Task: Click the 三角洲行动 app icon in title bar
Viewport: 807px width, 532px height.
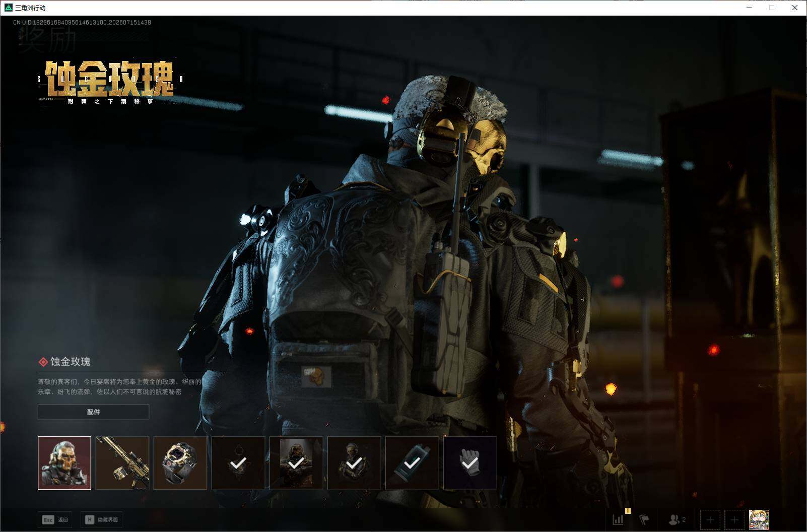Action: point(8,8)
